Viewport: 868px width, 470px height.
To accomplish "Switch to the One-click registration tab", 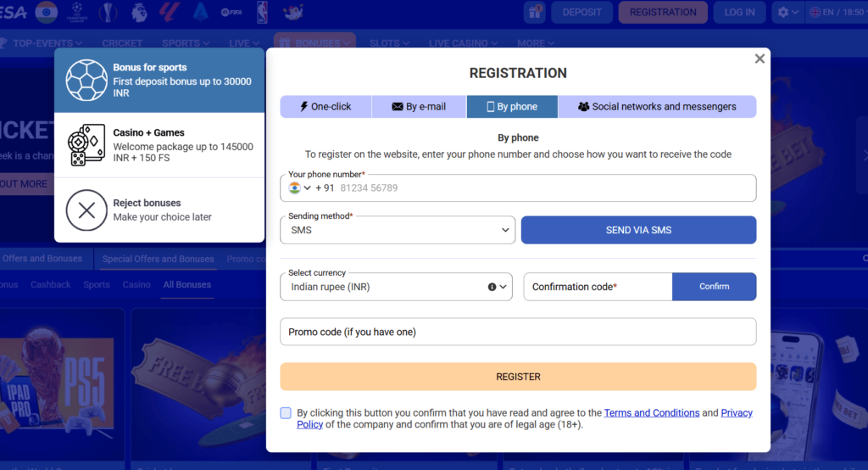I will pyautogui.click(x=325, y=106).
